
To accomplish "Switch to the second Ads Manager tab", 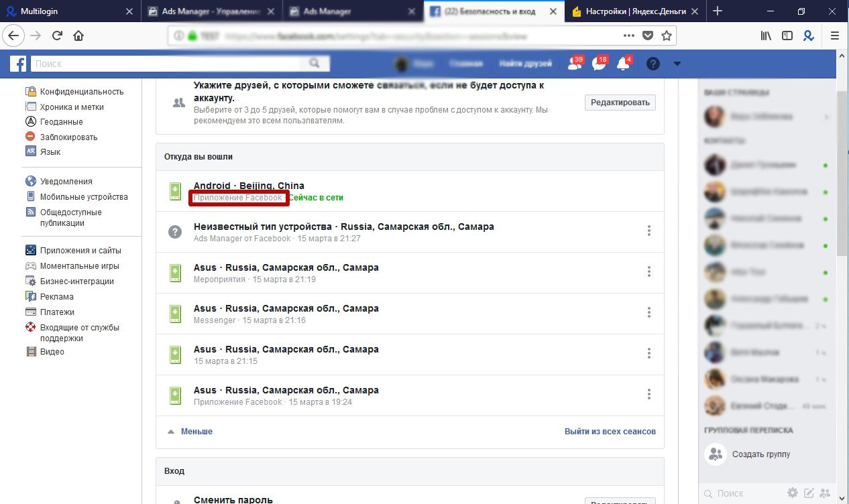I will point(353,11).
